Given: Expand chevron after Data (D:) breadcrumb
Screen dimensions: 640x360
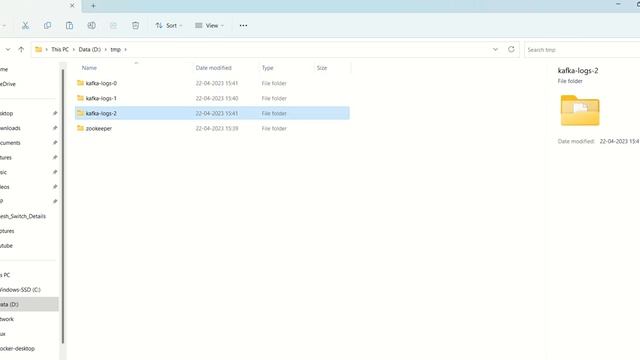Looking at the screenshot, I should pyautogui.click(x=106, y=49).
